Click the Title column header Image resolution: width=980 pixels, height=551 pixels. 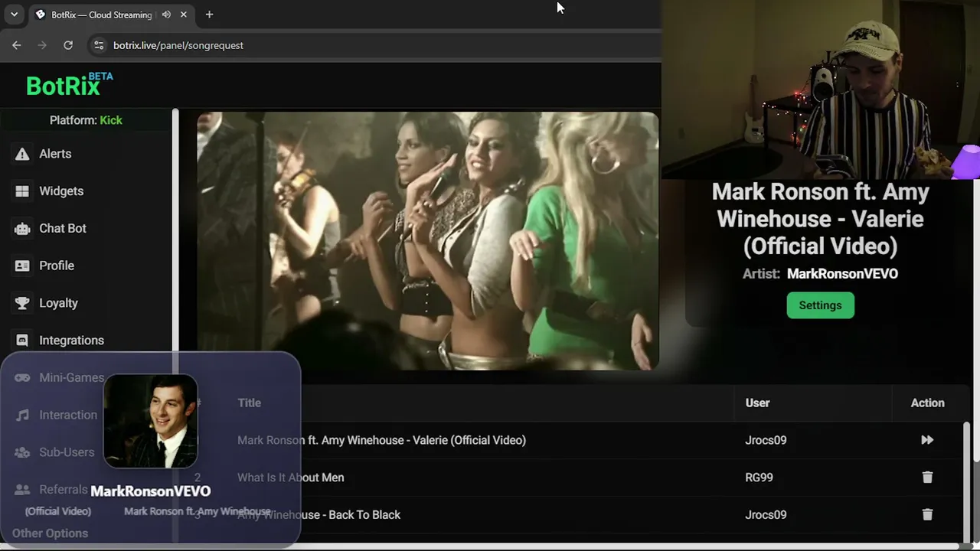pos(249,403)
